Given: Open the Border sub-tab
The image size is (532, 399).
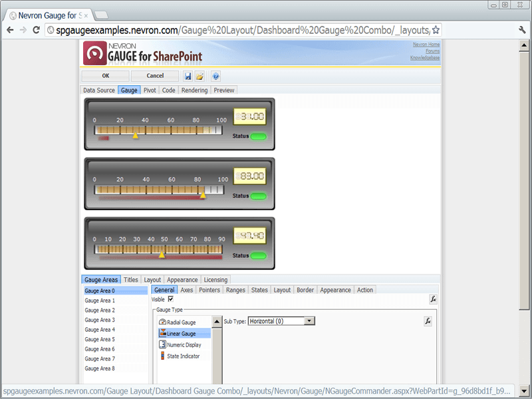Looking at the screenshot, I should point(305,290).
